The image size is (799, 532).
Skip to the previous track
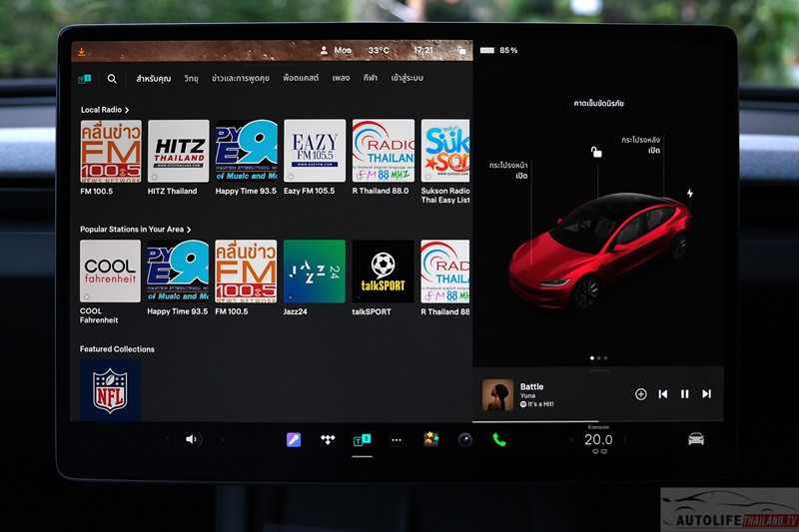[663, 393]
